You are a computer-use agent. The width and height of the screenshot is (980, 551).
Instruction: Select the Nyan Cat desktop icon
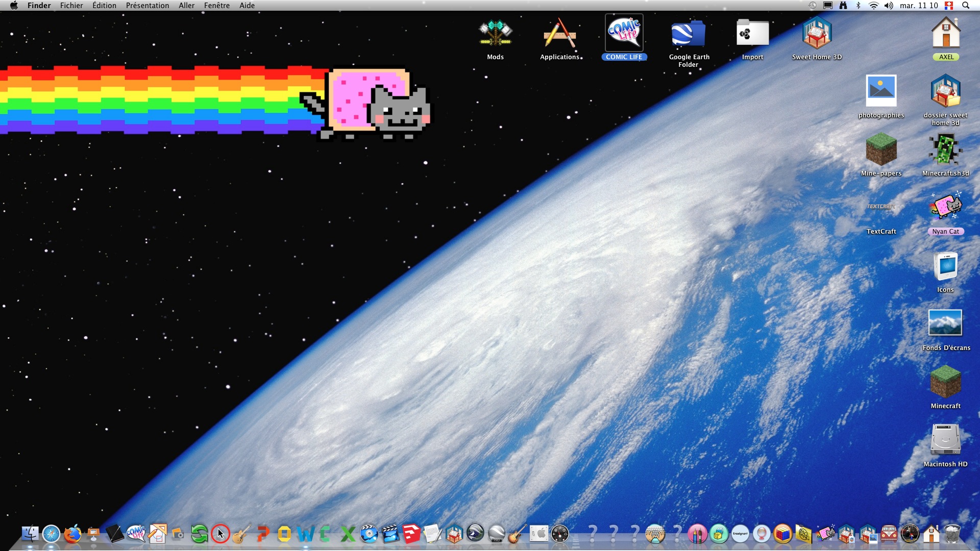tap(946, 207)
